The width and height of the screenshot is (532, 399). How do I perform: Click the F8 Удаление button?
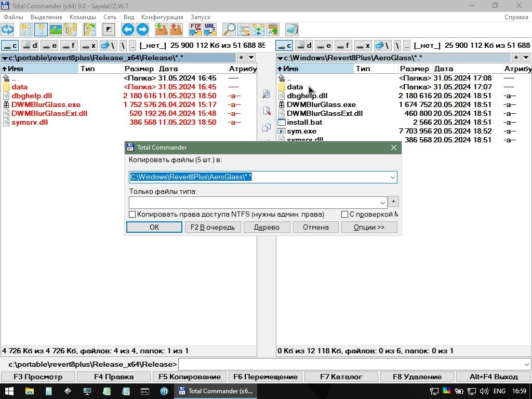coord(417,377)
